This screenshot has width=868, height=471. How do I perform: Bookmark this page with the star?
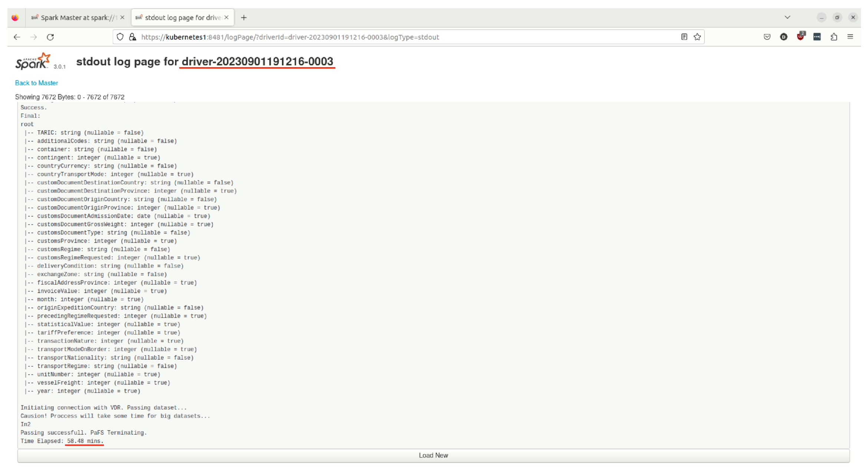point(697,37)
